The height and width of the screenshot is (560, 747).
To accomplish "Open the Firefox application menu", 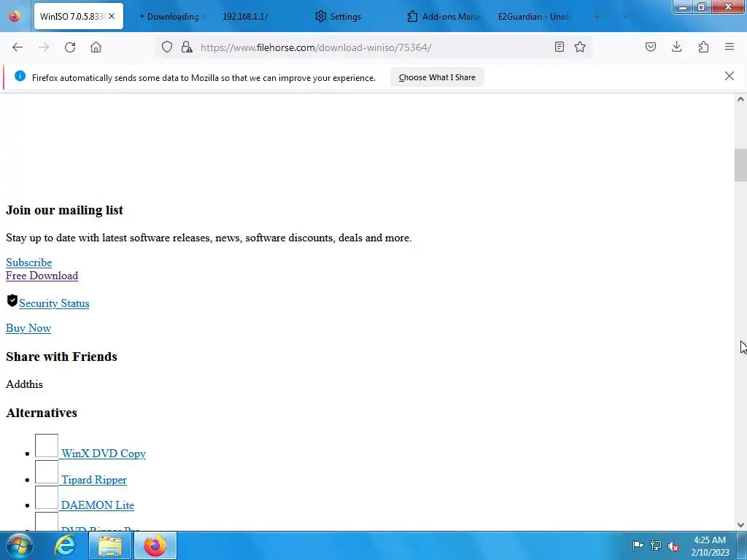I will 729,47.
